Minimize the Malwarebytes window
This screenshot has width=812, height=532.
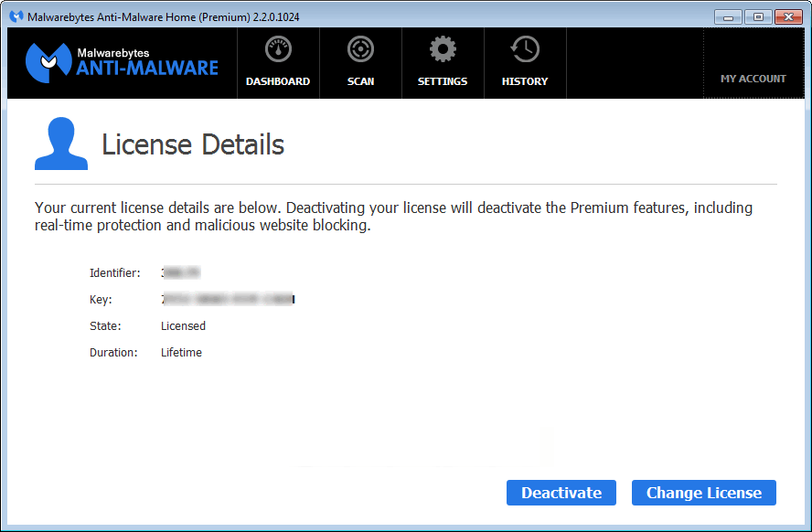[728, 17]
